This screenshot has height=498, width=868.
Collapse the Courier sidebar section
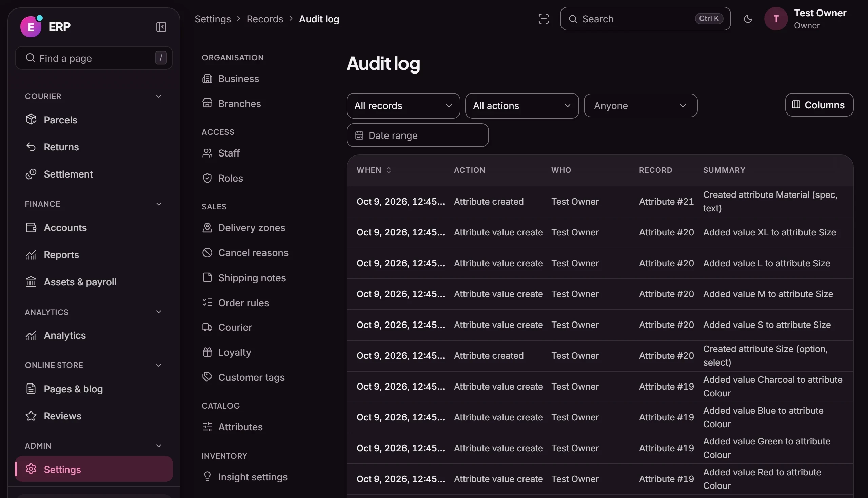click(x=158, y=96)
